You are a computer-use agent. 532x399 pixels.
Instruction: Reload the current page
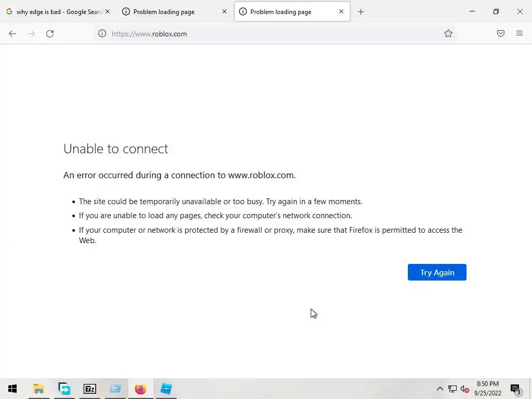click(x=50, y=34)
